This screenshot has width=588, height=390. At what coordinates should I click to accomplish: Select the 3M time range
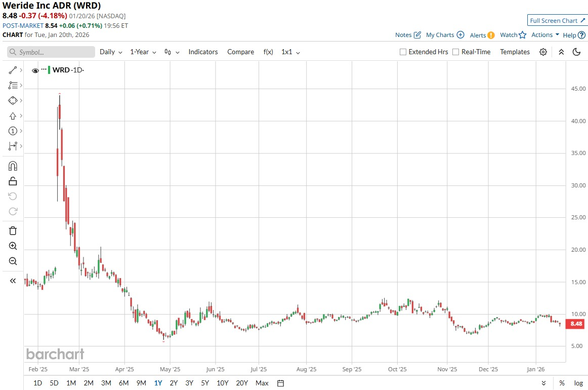point(106,383)
